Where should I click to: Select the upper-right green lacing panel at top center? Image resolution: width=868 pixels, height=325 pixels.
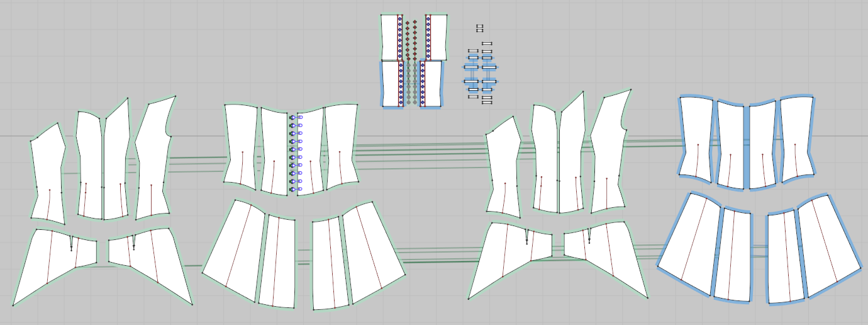point(437,37)
